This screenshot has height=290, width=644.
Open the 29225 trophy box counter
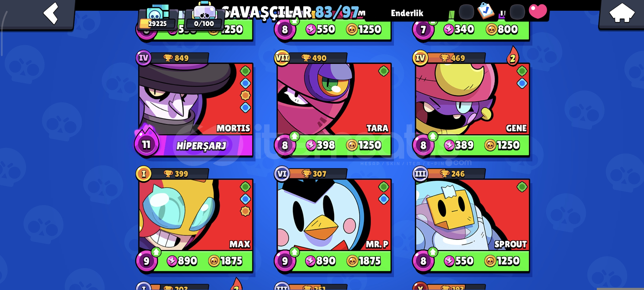coord(157,17)
